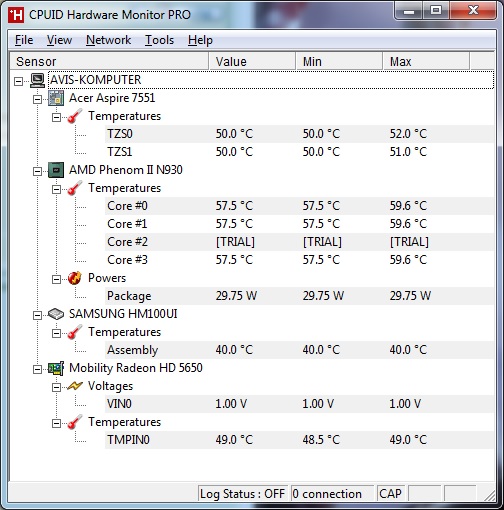504x510 pixels.
Task: Collapse the Powers section under the CPU
Action: [x=56, y=279]
